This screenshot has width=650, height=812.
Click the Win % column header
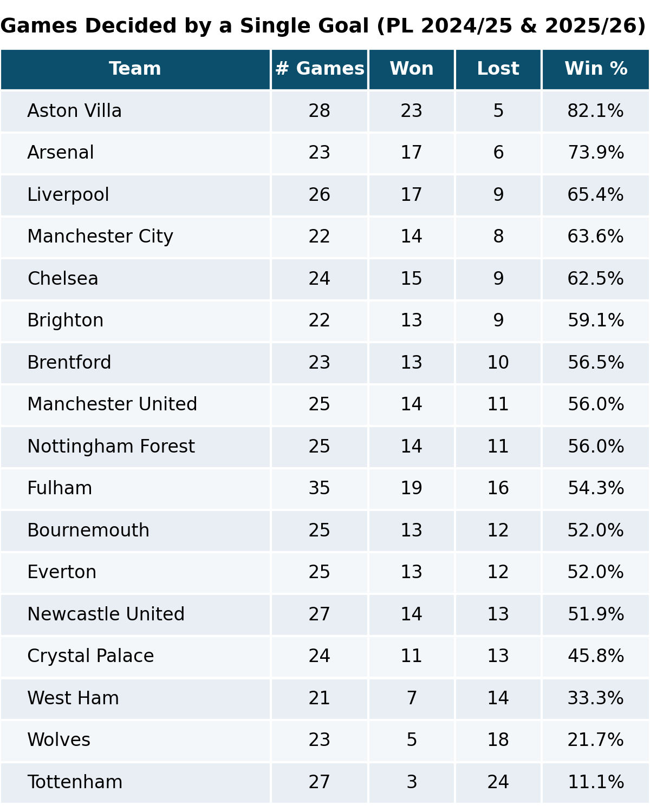tap(595, 69)
